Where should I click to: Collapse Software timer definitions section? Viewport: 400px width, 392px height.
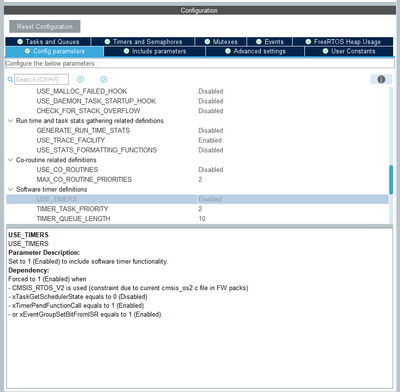pyautogui.click(x=10, y=189)
